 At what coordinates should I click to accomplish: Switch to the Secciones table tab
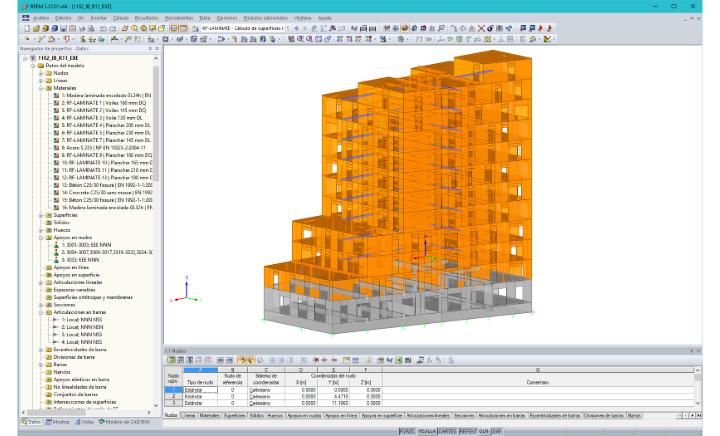click(x=464, y=415)
